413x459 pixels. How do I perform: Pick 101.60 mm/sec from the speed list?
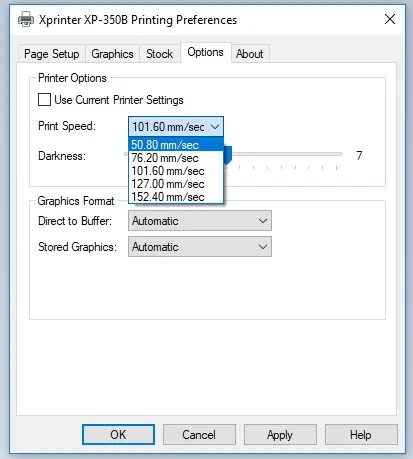pos(176,171)
